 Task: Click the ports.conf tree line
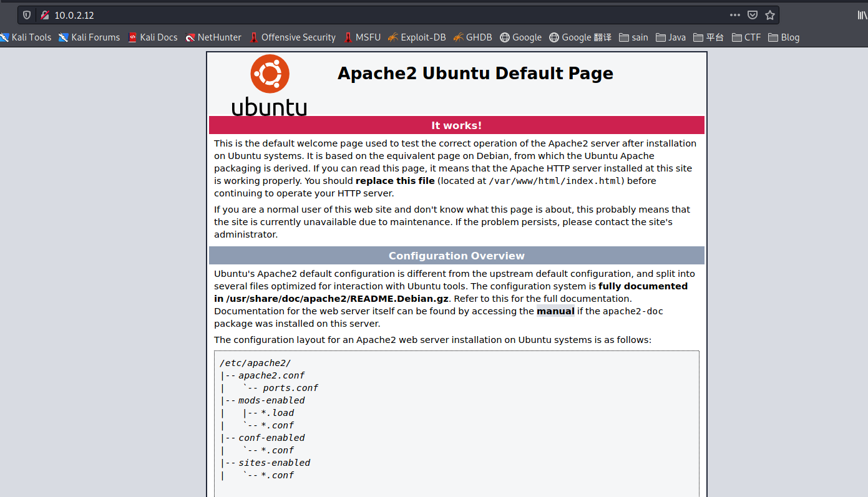[290, 388]
